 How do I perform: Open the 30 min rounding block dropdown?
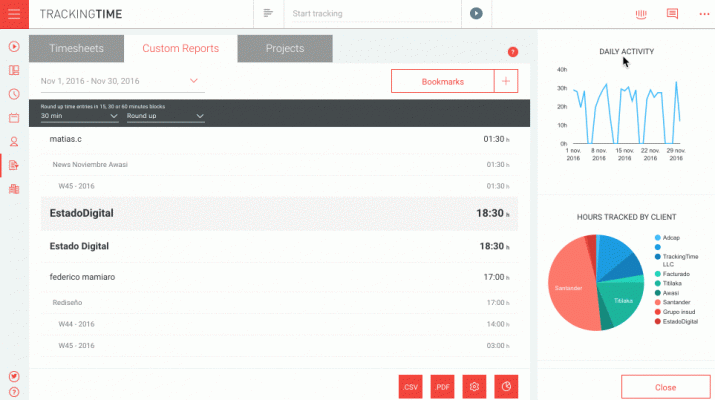(x=79, y=116)
